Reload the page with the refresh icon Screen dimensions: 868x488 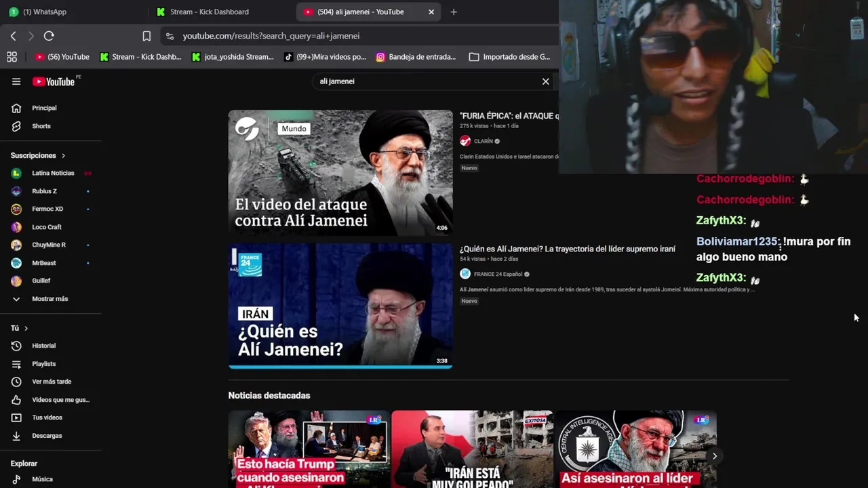49,36
